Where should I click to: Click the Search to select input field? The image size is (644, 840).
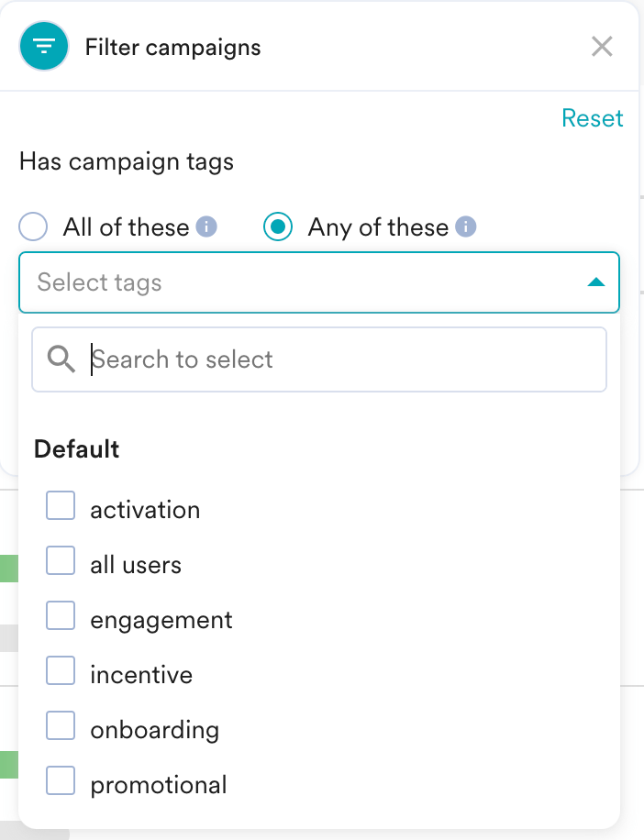339,359
